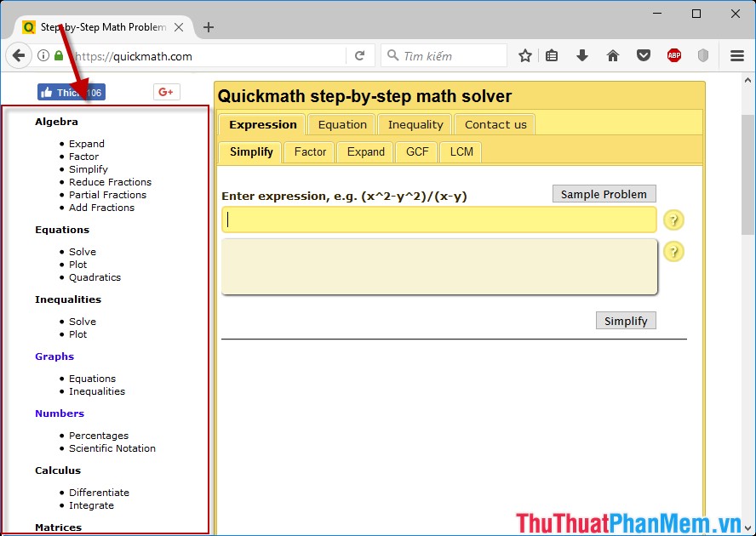The image size is (756, 536).
Task: Navigate back using the browser back arrow
Action: pyautogui.click(x=18, y=55)
